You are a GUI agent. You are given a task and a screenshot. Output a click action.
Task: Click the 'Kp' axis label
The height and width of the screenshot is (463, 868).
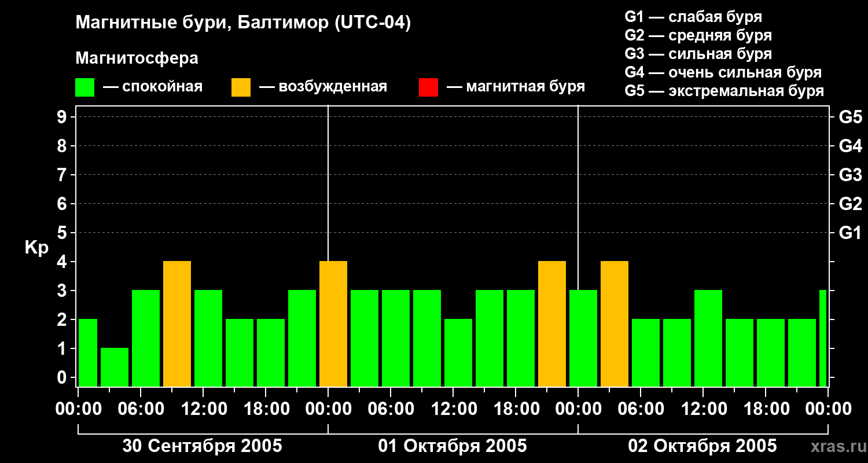pos(36,248)
